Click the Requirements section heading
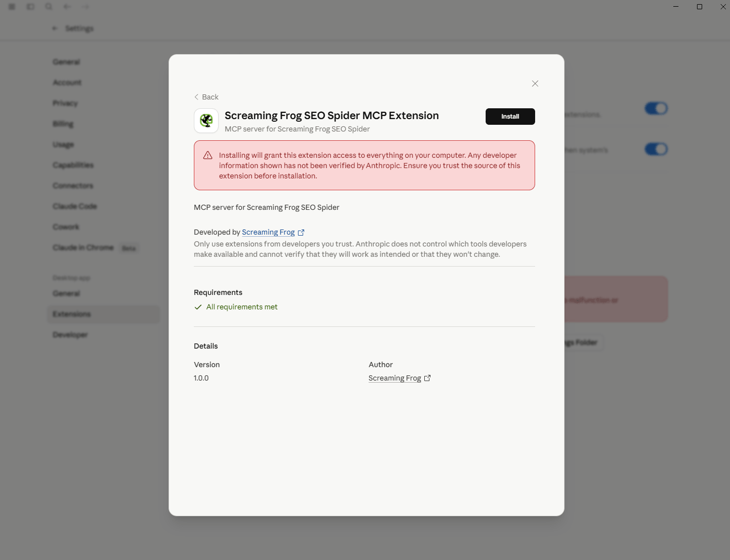 click(218, 292)
